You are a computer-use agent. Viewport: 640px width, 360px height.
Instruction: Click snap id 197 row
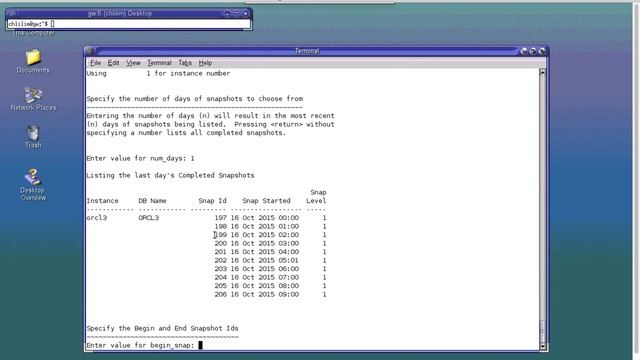point(270,218)
